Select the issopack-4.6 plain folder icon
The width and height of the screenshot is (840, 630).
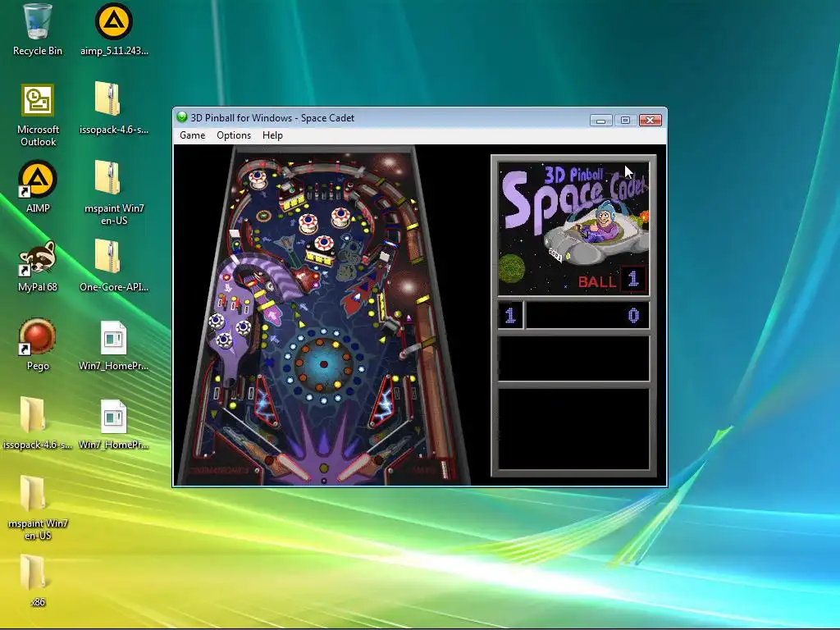pos(36,423)
